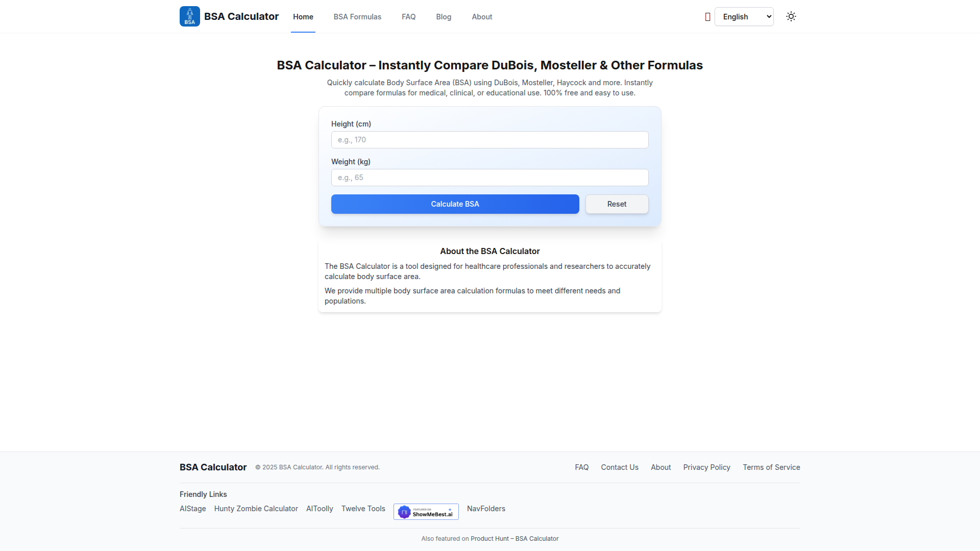Open About in the top navigation
Image resolution: width=980 pixels, height=551 pixels.
[x=482, y=17]
